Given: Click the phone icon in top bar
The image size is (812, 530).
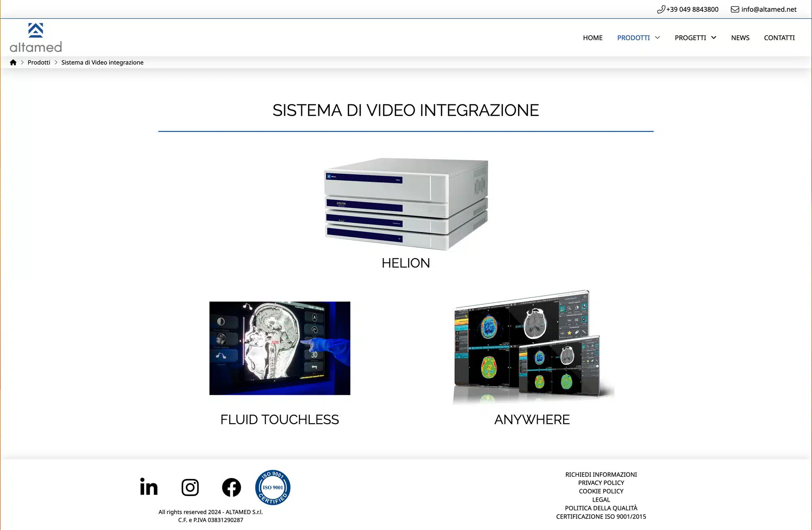Looking at the screenshot, I should click(661, 9).
